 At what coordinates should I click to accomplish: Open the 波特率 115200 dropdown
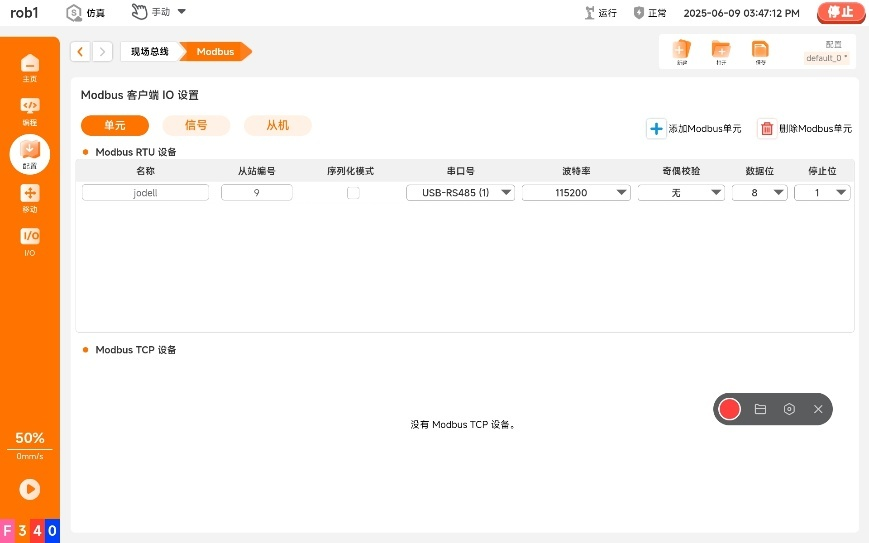(x=576, y=193)
